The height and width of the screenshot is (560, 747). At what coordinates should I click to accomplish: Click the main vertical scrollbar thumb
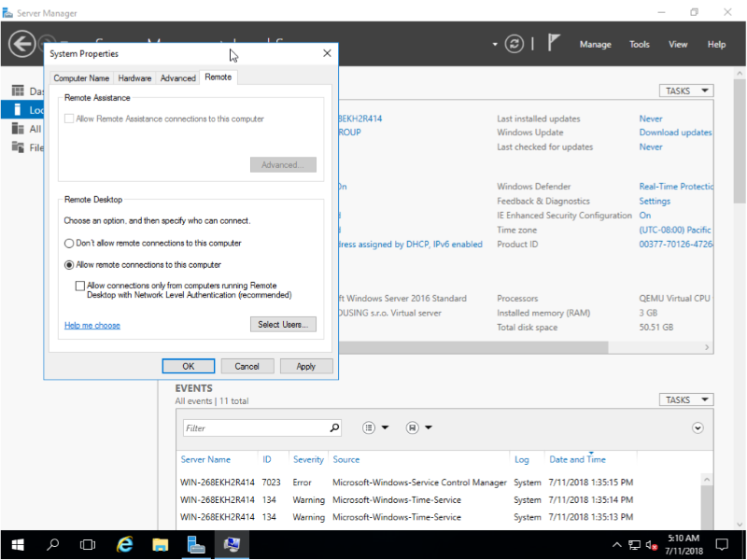point(740,142)
